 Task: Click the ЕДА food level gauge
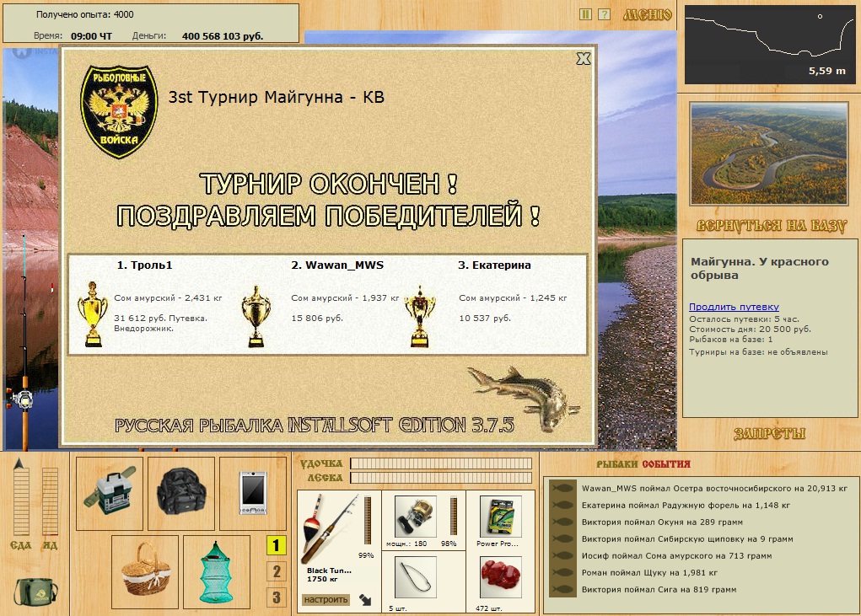click(21, 501)
